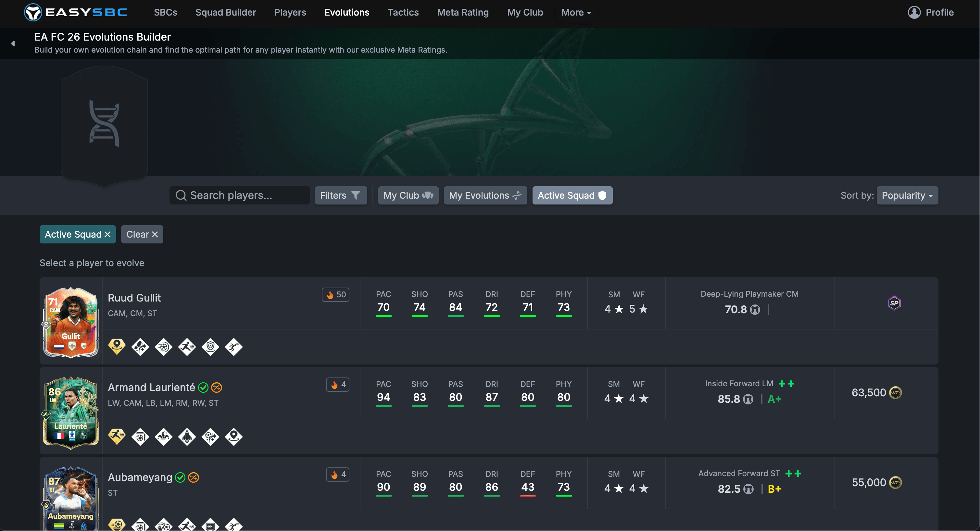Image resolution: width=980 pixels, height=531 pixels.
Task: Open the Sort by Popularity dropdown
Action: tap(907, 195)
